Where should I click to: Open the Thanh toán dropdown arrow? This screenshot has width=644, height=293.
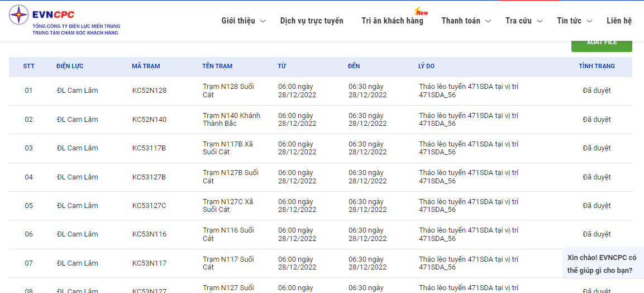pos(488,21)
